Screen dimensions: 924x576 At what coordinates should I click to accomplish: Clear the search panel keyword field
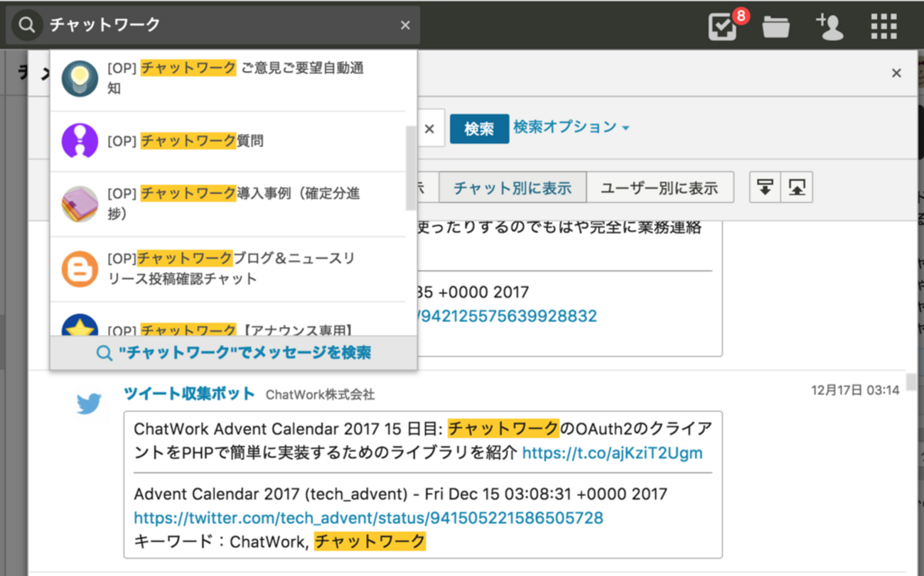[x=429, y=129]
